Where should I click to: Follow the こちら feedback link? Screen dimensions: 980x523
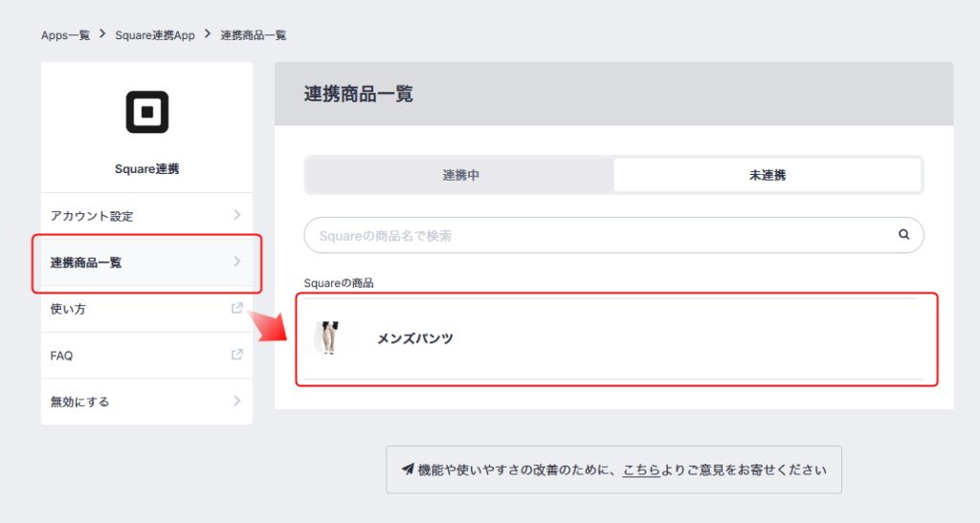pyautogui.click(x=641, y=470)
